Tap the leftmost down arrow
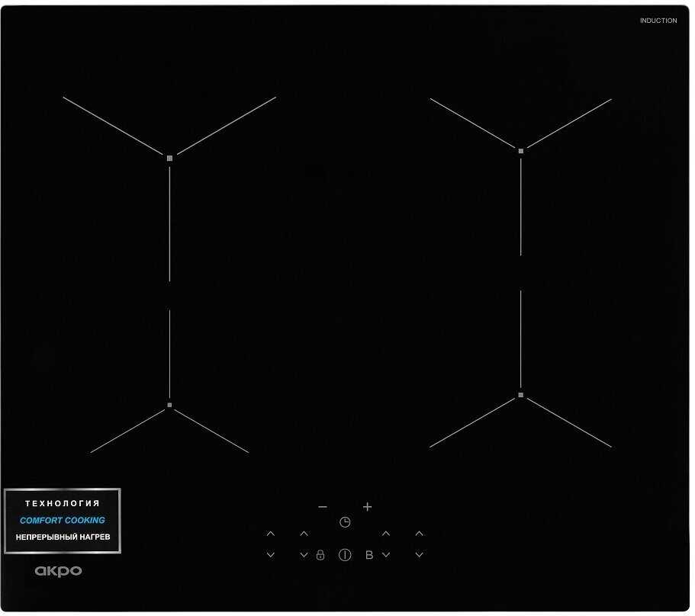This screenshot has height=616, width=695. 271,555
